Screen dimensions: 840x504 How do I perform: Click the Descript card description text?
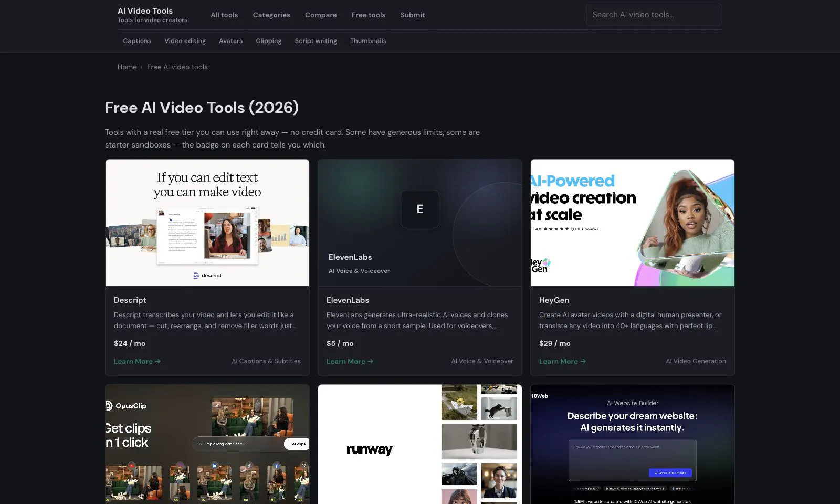point(205,320)
